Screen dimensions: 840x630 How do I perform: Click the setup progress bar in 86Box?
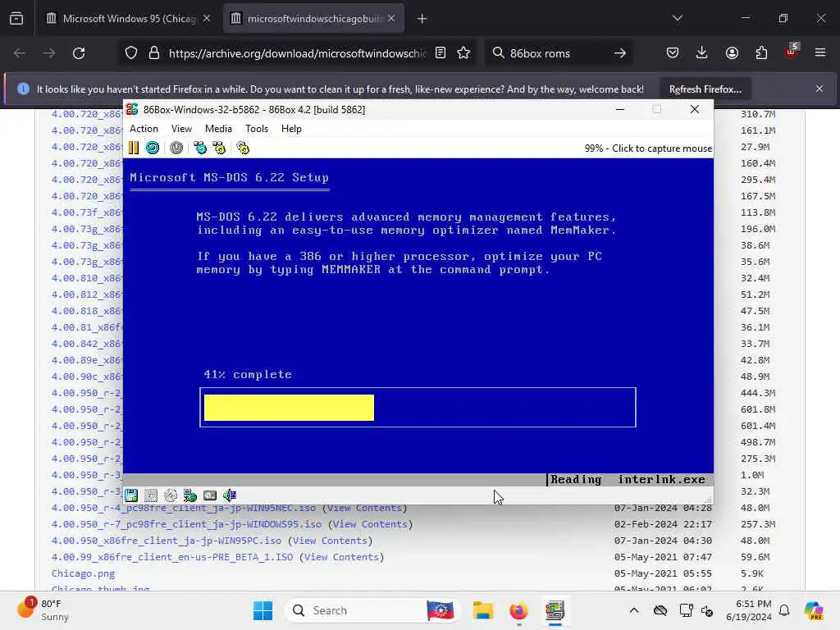[418, 407]
